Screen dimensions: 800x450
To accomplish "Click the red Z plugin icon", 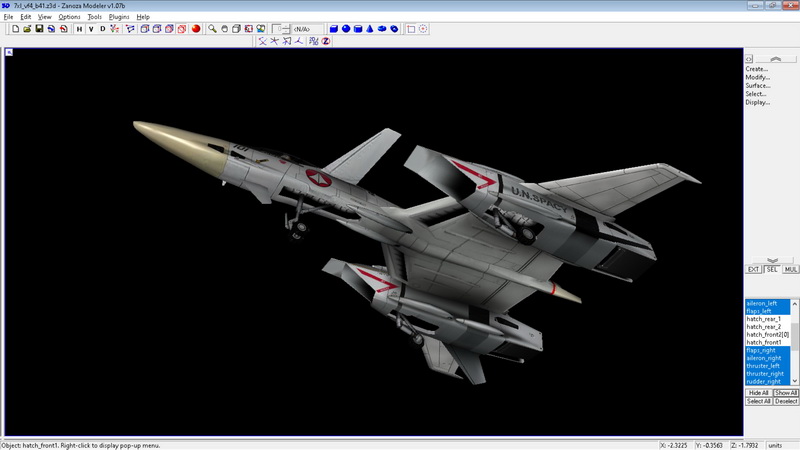I will point(326,41).
